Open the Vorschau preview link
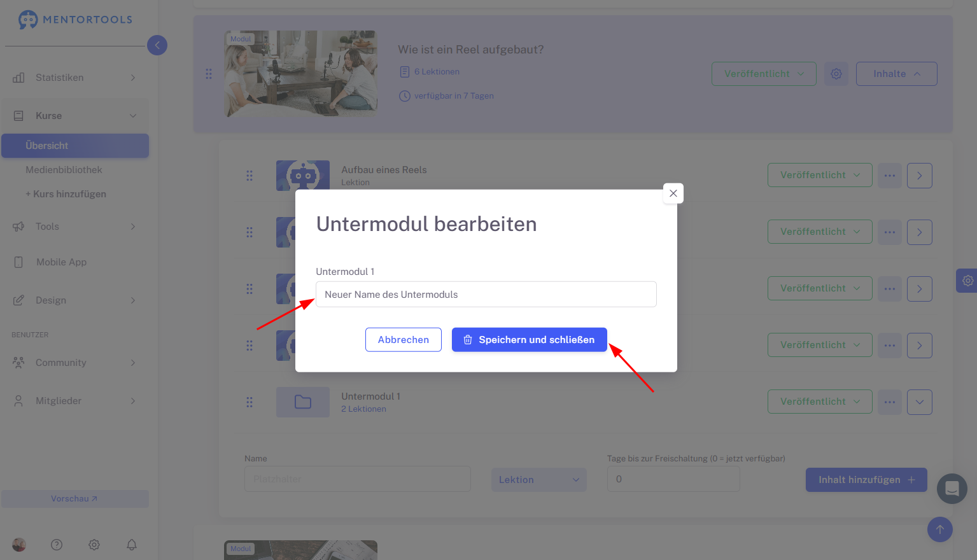977x560 pixels. pyautogui.click(x=75, y=499)
